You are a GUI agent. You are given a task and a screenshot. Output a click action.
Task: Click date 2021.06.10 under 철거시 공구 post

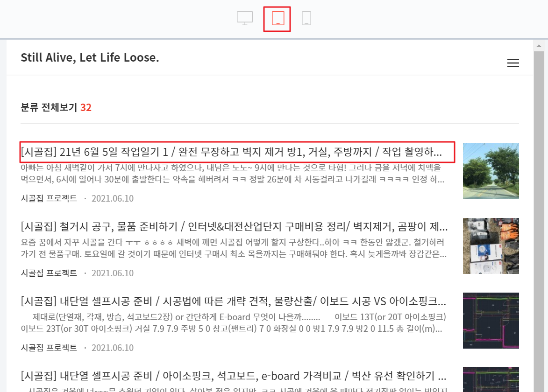point(113,273)
